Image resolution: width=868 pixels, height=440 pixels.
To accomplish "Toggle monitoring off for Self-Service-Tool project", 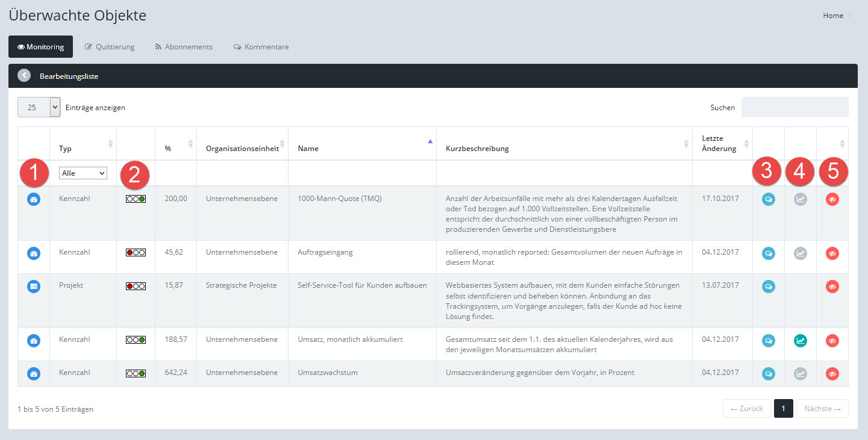I will [832, 287].
